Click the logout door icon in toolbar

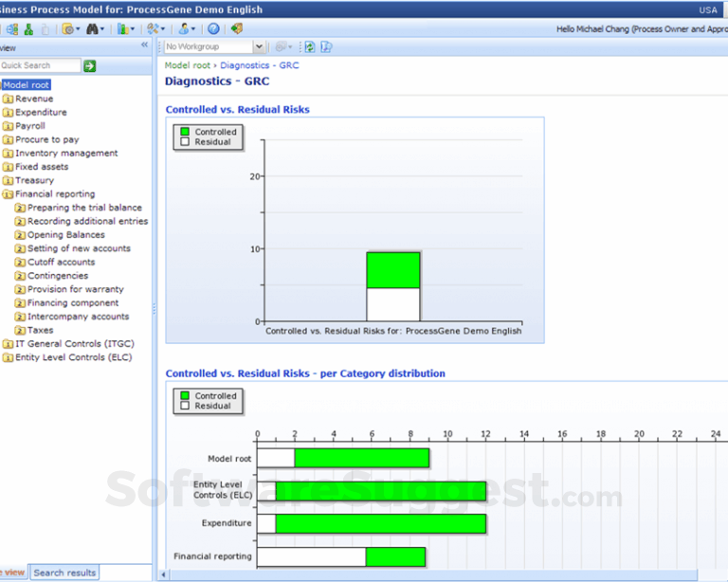(x=236, y=28)
